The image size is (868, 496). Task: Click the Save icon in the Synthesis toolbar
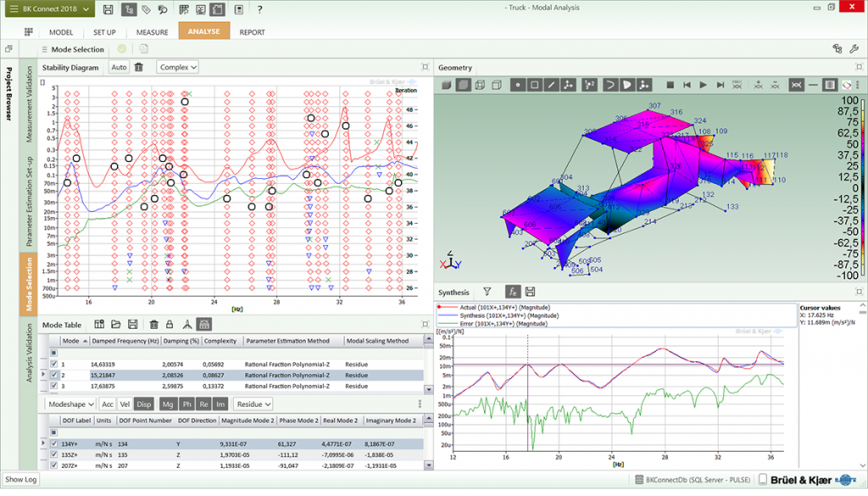pyautogui.click(x=531, y=291)
